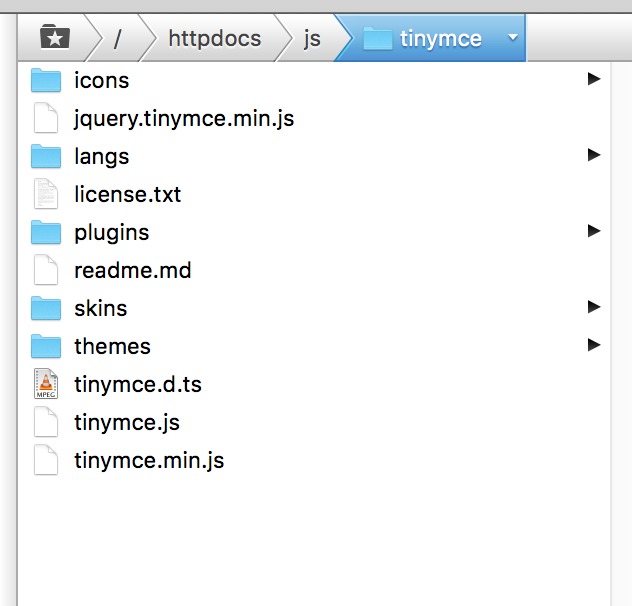Select tinymce.js file icon
Screen dimensions: 632x606
click(46, 422)
